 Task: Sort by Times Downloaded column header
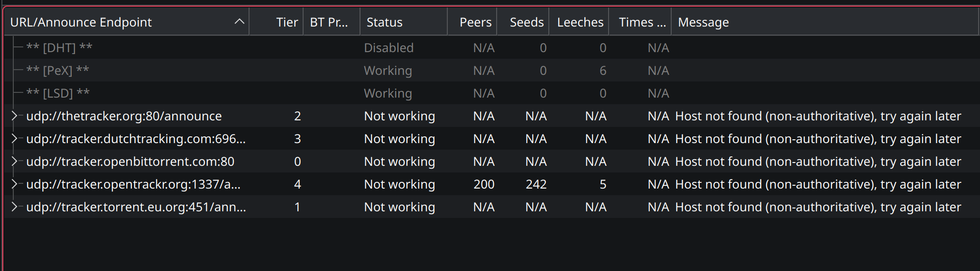(x=642, y=22)
